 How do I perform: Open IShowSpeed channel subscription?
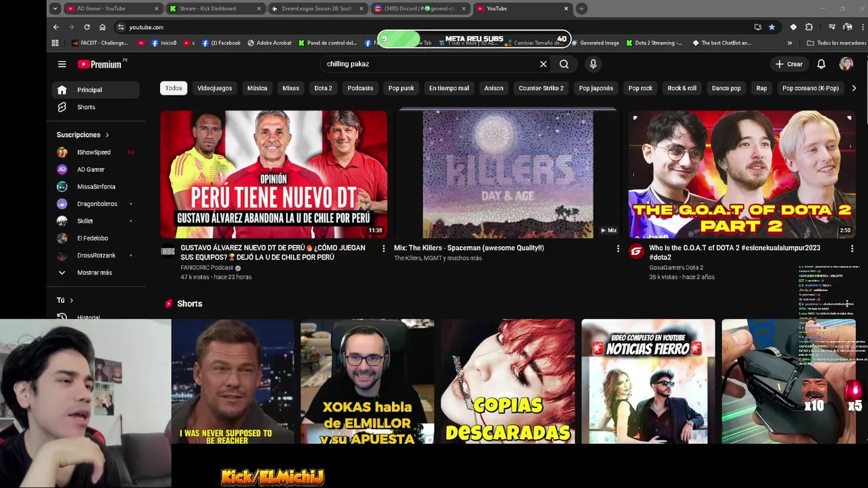pyautogui.click(x=96, y=152)
